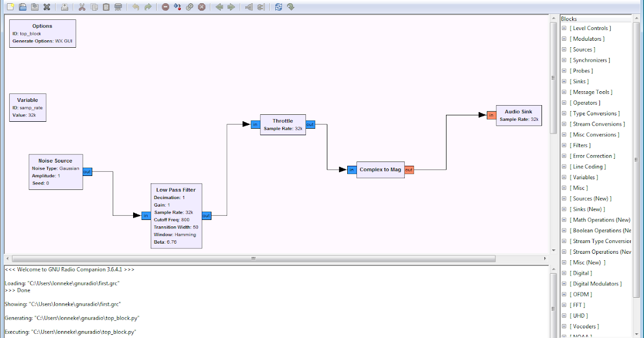Expand the Sources block category
644x338 pixels.
click(x=564, y=49)
